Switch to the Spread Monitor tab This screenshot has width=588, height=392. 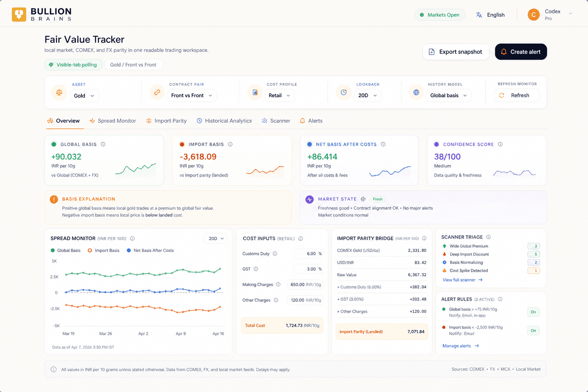click(x=113, y=121)
